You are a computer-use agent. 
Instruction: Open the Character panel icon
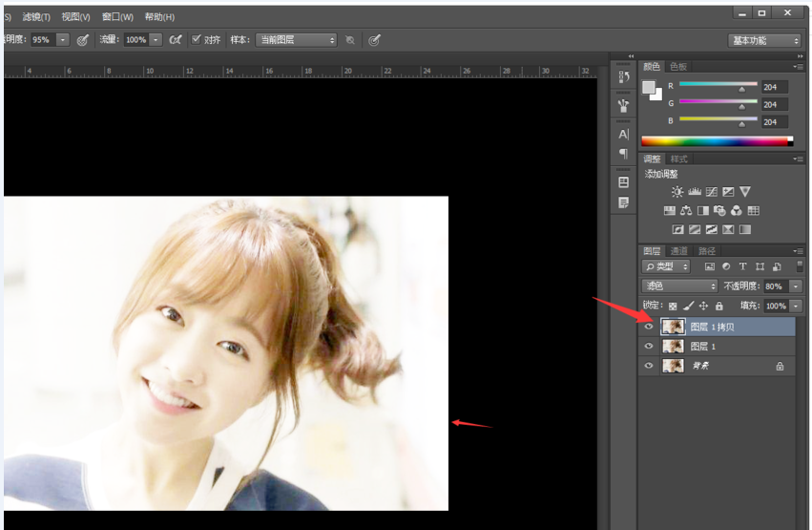tap(623, 135)
